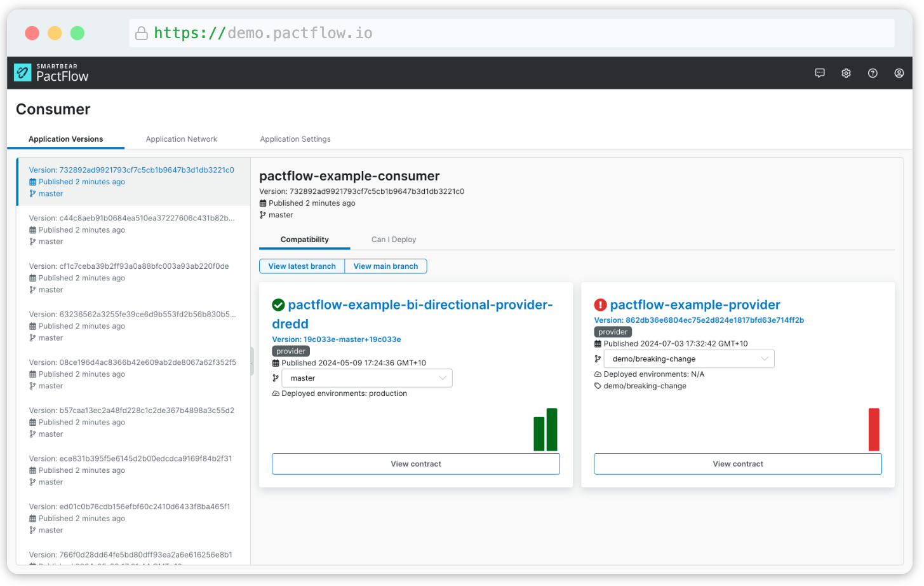Open the help question mark icon
This screenshot has height=586, width=924.
873,73
